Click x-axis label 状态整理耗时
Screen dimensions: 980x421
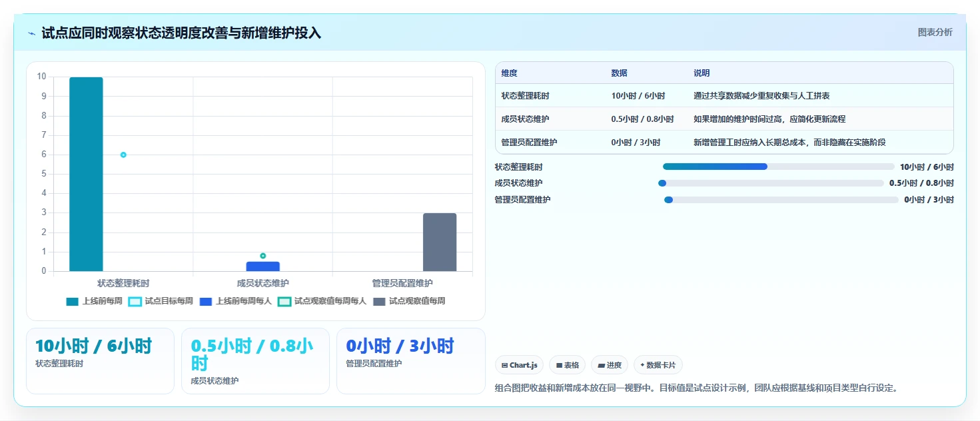[x=123, y=283]
